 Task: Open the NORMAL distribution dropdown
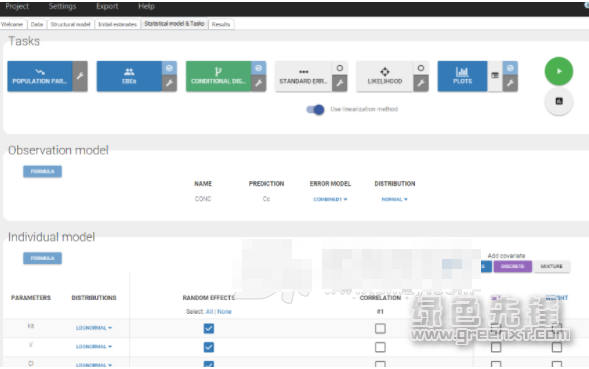[x=394, y=199]
